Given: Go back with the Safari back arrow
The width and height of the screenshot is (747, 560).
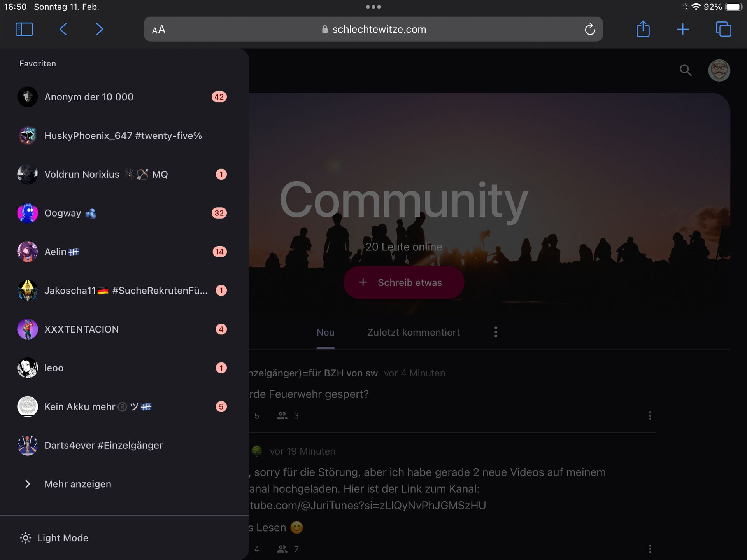Looking at the screenshot, I should 63,29.
